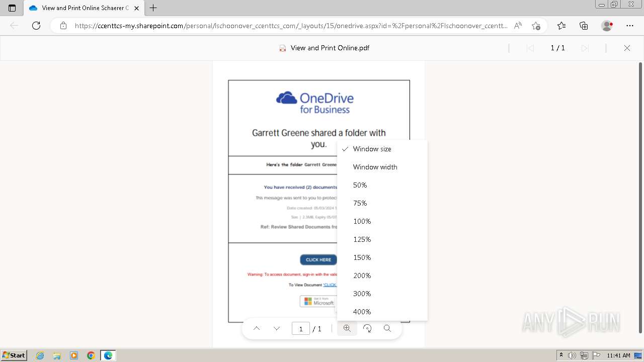Open network status in system tray
The height and width of the screenshot is (362, 644).
[x=584, y=355]
